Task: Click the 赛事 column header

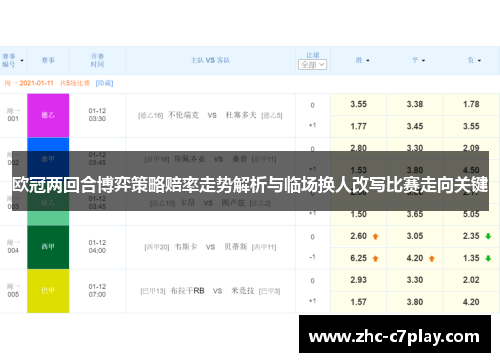Action: tap(48, 60)
